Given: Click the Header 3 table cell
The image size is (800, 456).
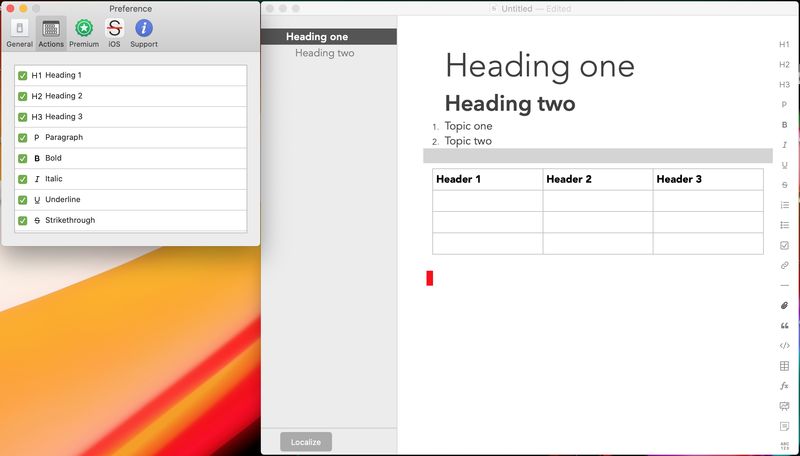Looking at the screenshot, I should click(708, 180).
